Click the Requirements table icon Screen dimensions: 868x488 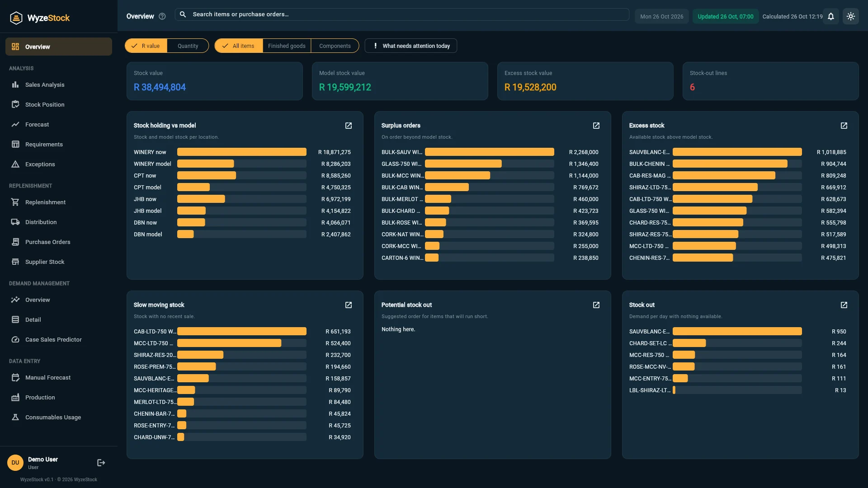(15, 144)
